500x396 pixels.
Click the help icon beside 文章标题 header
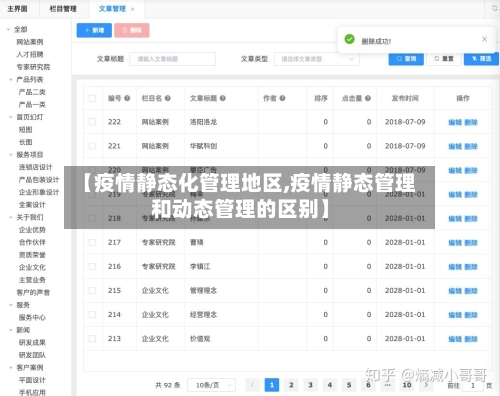(223, 98)
